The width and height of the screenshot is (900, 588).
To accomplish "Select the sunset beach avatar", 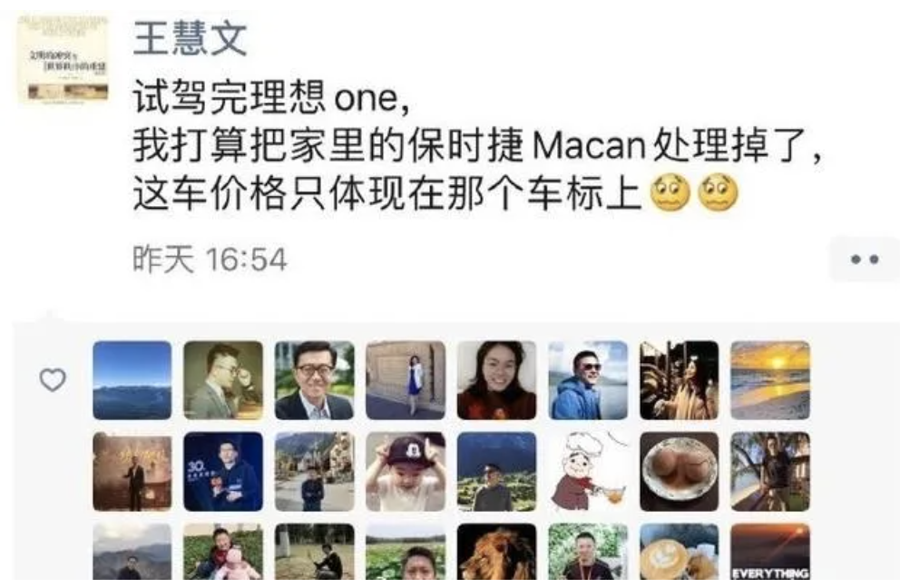I will click(x=770, y=380).
